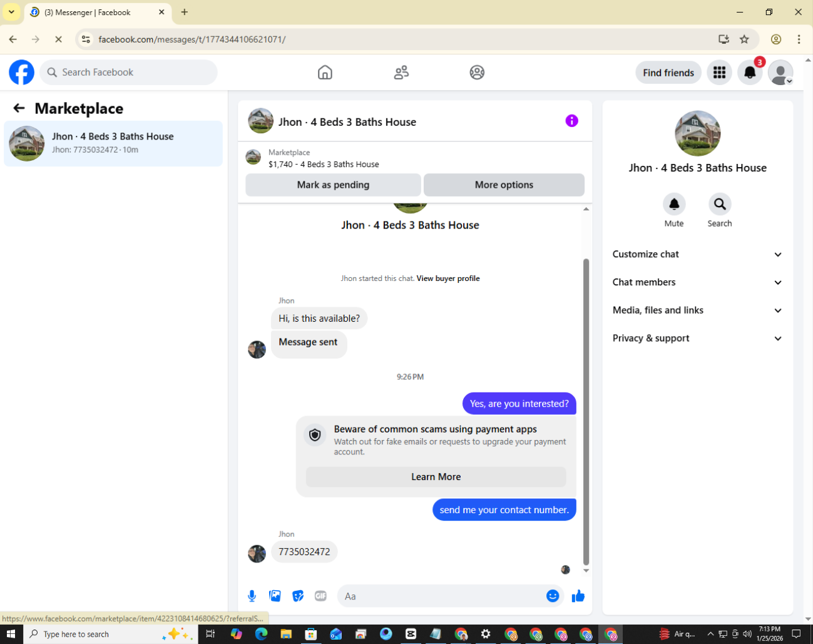Click Learn More on the scam warning

pos(436,477)
